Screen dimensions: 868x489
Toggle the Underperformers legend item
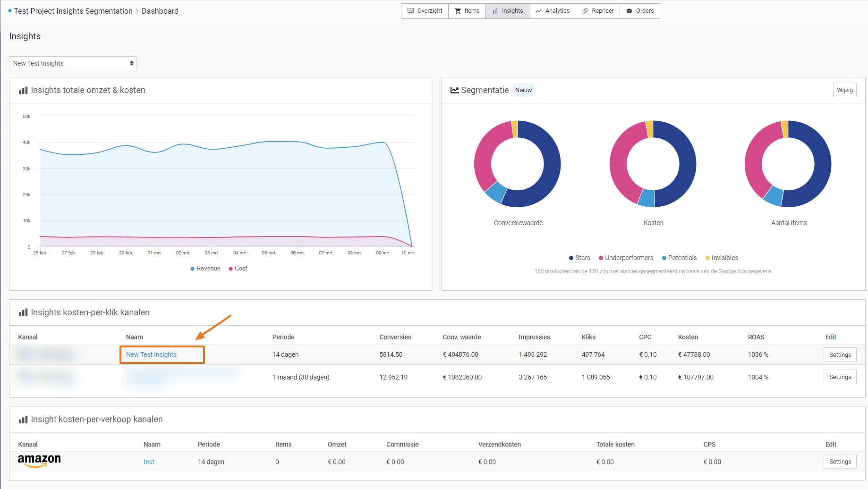[x=626, y=258]
